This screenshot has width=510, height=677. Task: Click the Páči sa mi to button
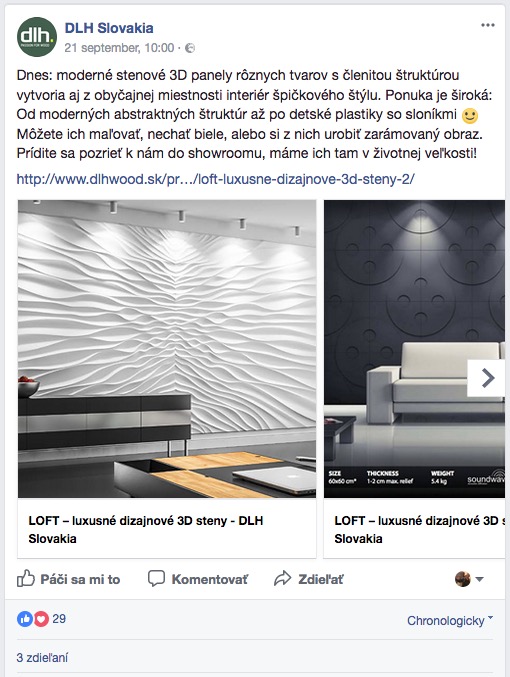(68, 579)
